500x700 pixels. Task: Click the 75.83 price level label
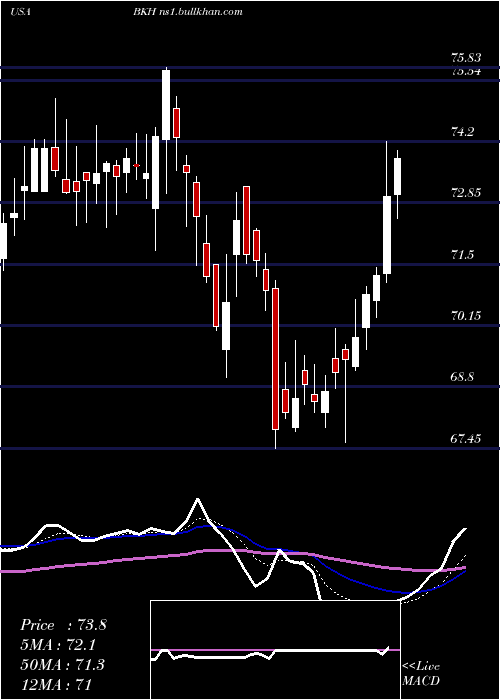[x=466, y=58]
